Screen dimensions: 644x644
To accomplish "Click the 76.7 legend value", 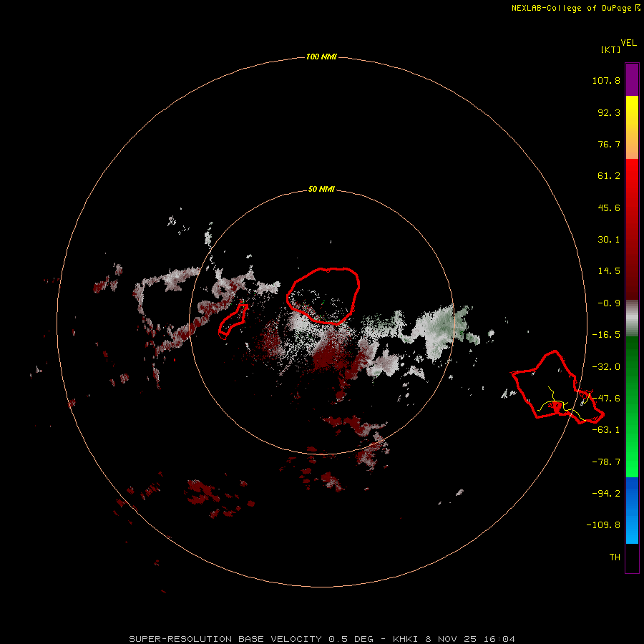I will pyautogui.click(x=609, y=144).
